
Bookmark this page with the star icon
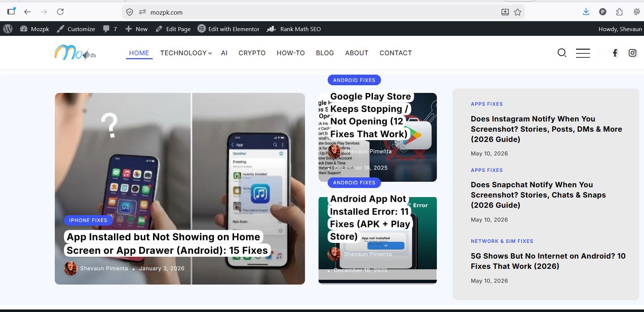tap(518, 12)
